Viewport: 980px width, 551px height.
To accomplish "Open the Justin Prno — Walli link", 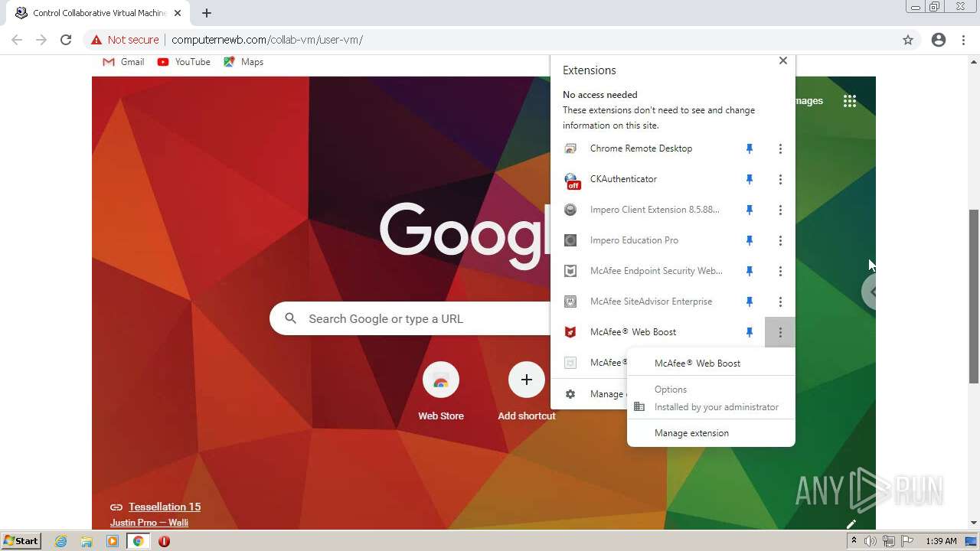I will point(149,523).
